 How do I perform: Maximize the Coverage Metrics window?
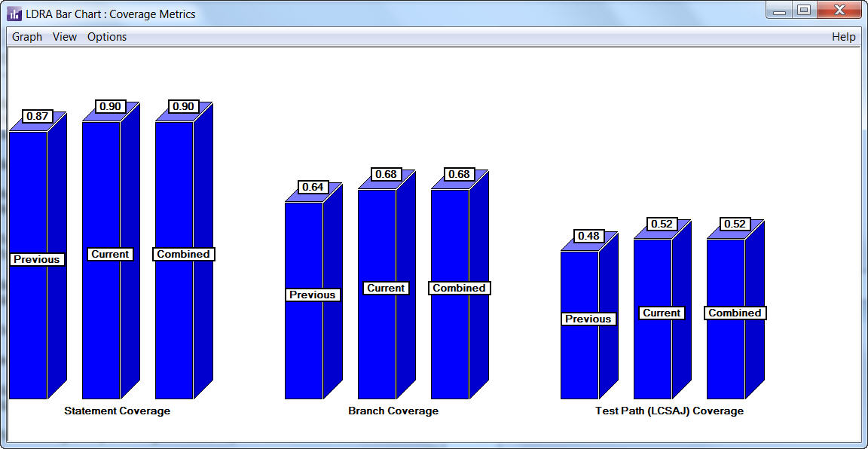804,11
